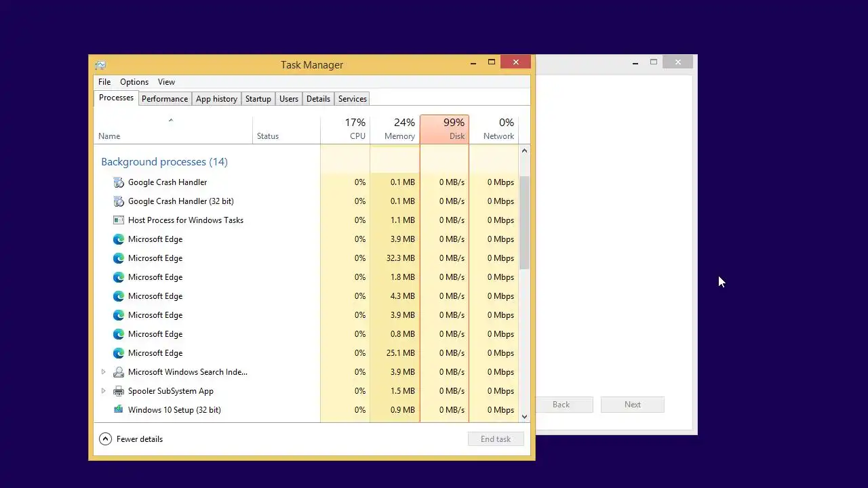Sort processes by the Network column header
The width and height of the screenshot is (868, 488).
(x=494, y=129)
